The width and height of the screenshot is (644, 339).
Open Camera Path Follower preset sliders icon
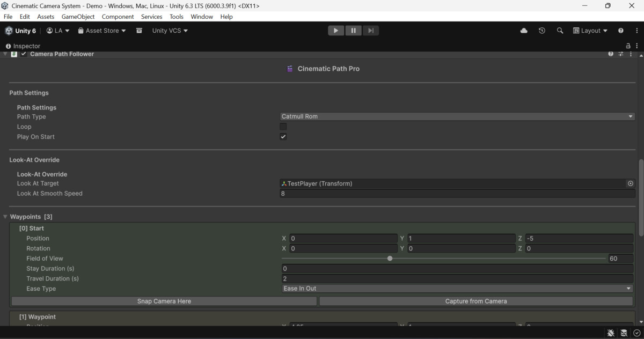coord(621,54)
